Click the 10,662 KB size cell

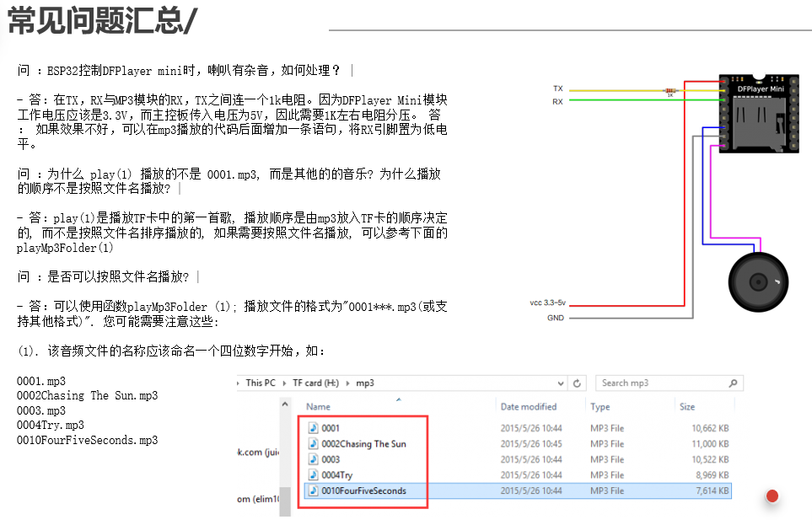pos(710,428)
